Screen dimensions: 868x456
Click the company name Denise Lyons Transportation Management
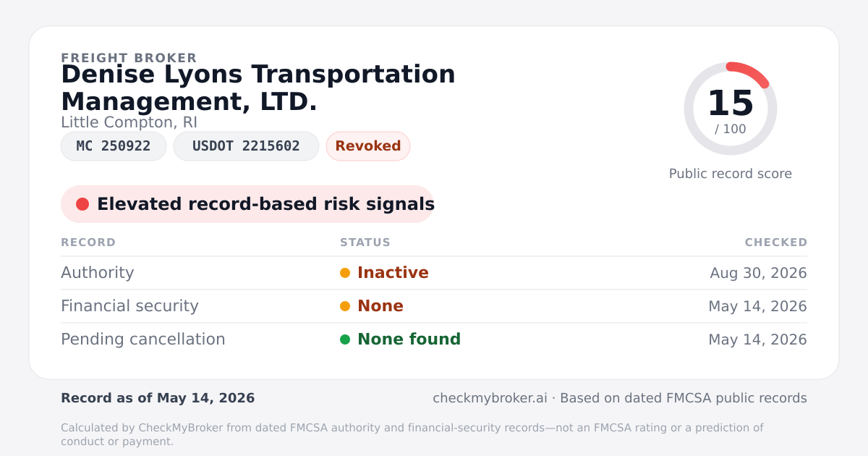pyautogui.click(x=258, y=88)
